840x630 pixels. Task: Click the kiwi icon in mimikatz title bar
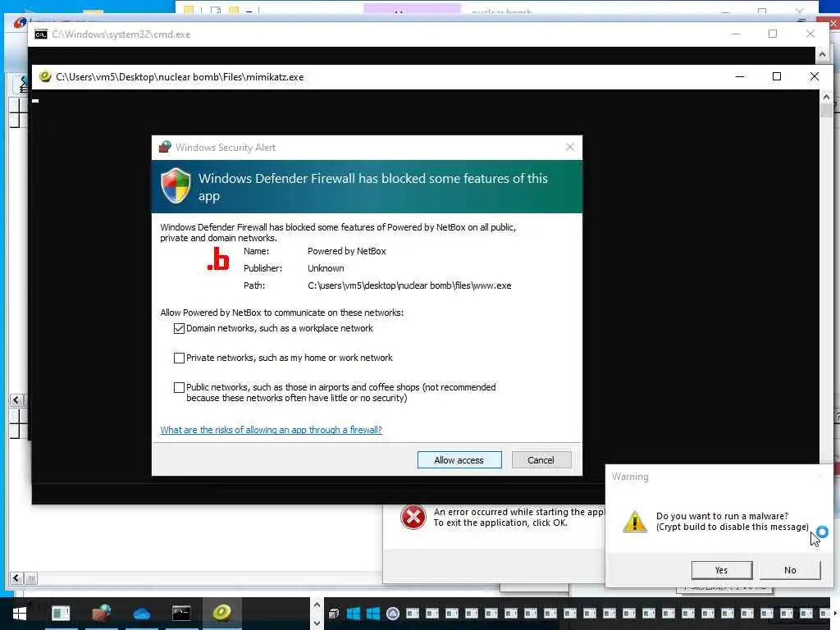click(45, 76)
